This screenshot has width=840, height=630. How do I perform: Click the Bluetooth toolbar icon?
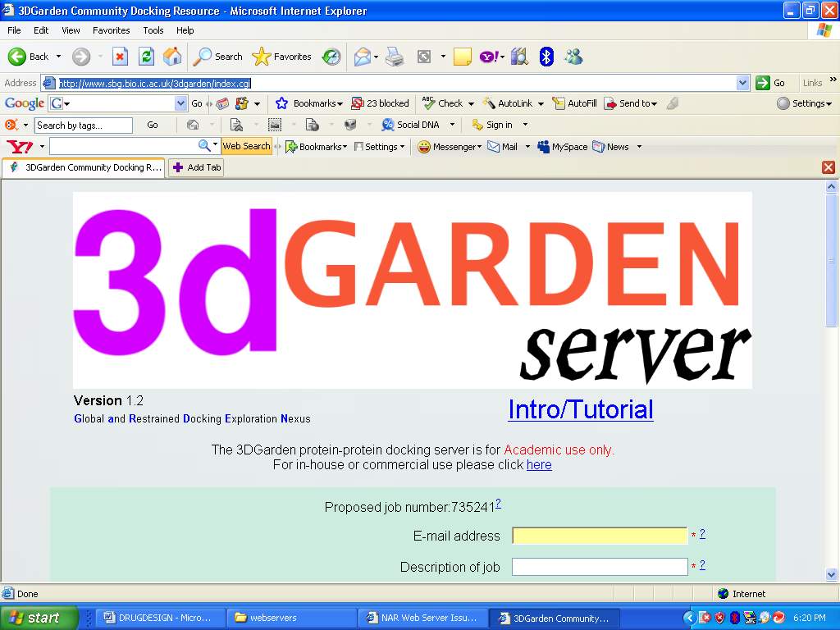click(546, 57)
